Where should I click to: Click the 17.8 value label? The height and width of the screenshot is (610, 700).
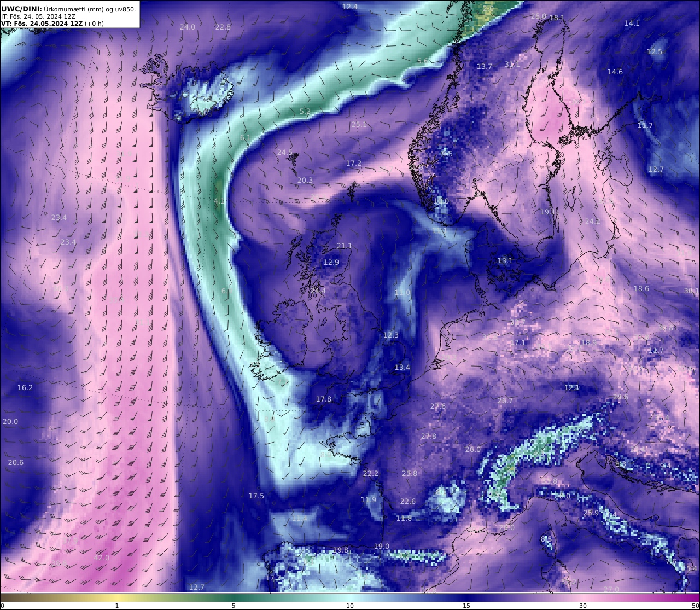[x=324, y=399]
